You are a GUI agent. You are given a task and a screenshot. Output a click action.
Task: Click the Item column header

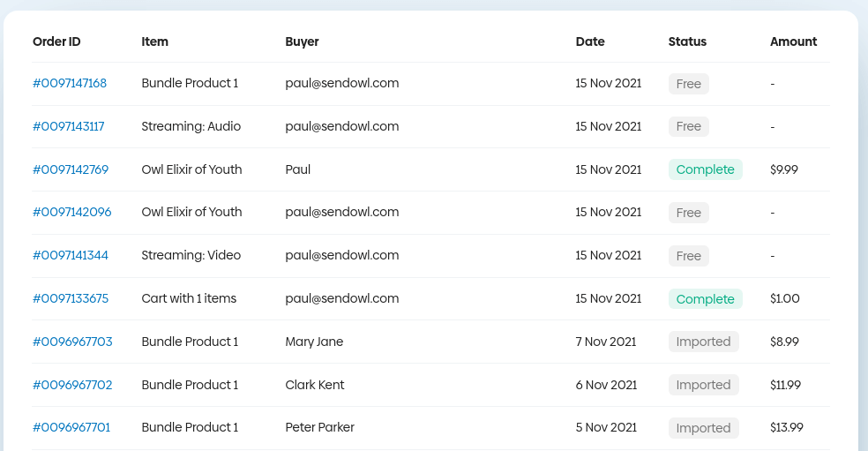pyautogui.click(x=154, y=41)
